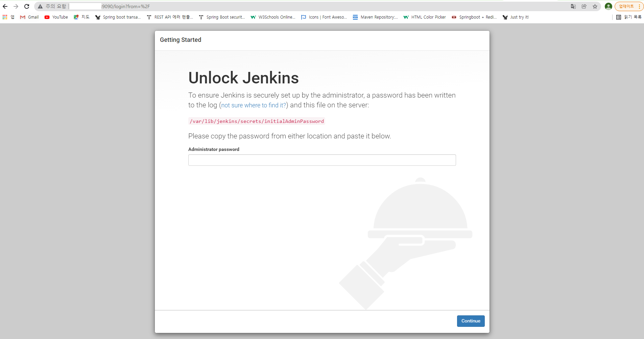Open the REST API 에러 핸들 bookmark
This screenshot has width=644, height=339.
(170, 17)
